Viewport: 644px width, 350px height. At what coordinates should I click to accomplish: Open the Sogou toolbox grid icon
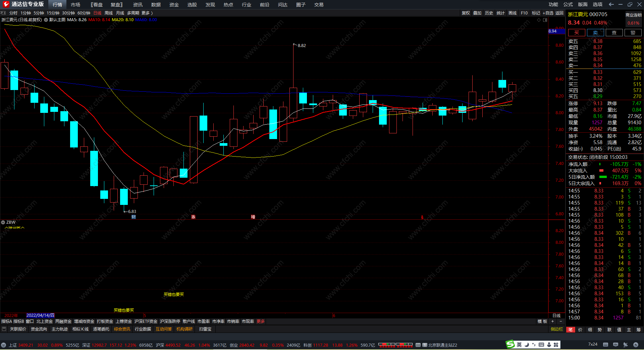pos(556,345)
